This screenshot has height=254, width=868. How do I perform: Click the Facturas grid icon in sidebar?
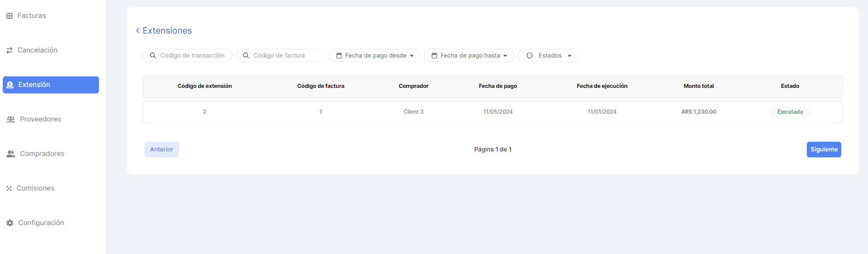click(x=9, y=16)
